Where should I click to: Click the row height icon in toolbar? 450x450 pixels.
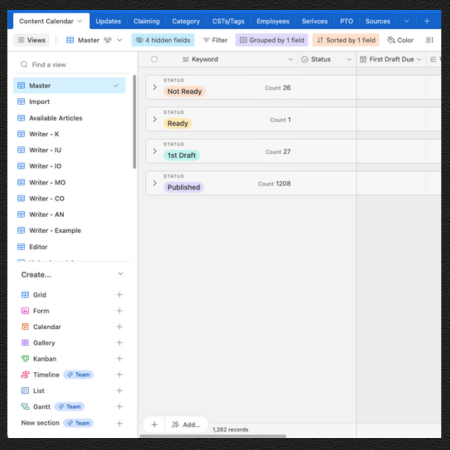429,40
